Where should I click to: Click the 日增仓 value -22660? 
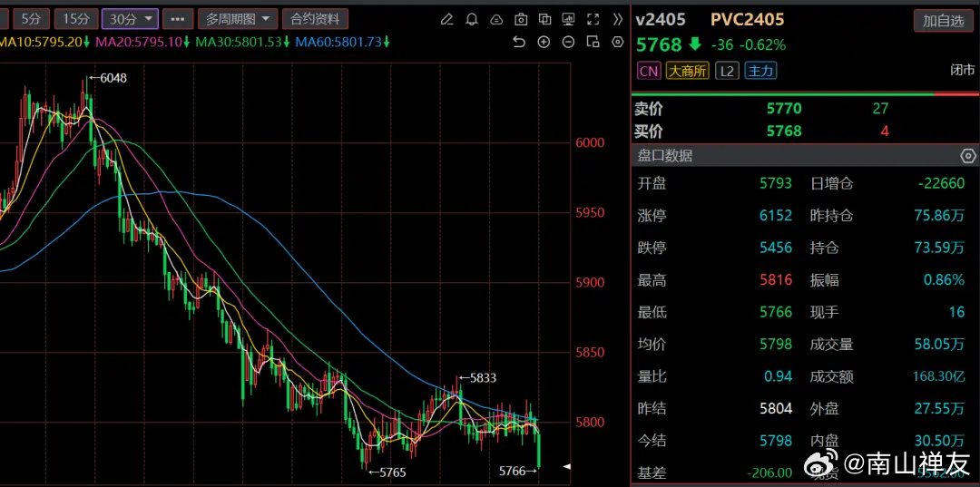click(941, 183)
